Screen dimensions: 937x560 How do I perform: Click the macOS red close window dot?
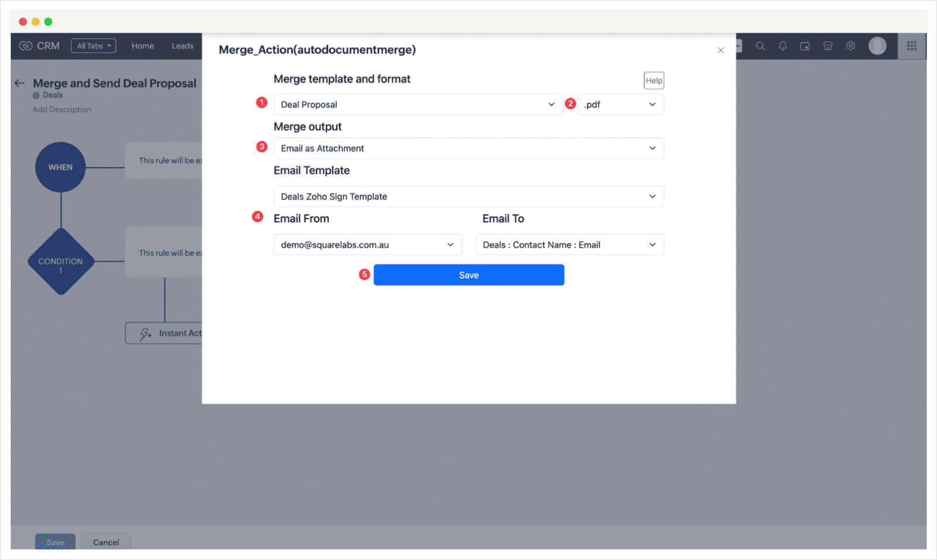point(23,22)
